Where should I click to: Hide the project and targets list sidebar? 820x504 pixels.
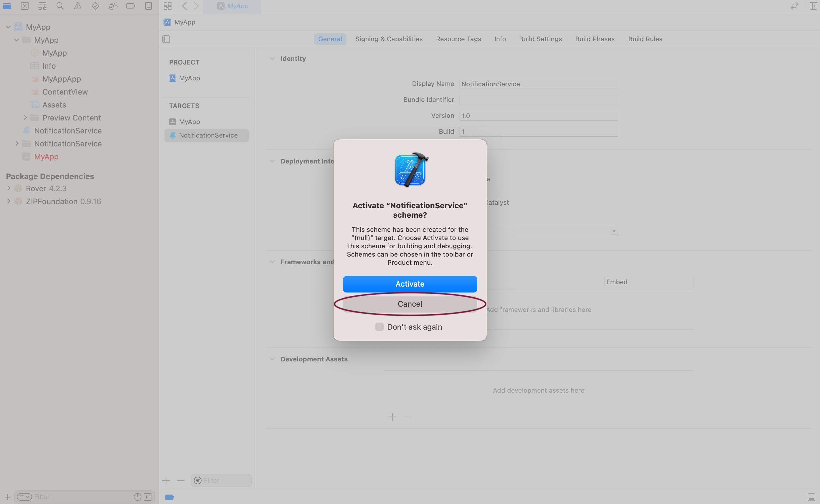(166, 39)
